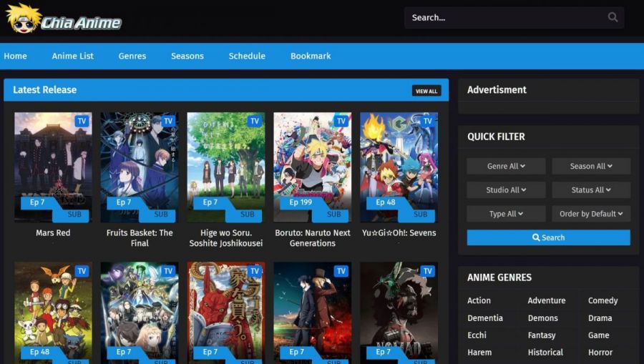Select the Historical genre link
This screenshot has width=644, height=364.
point(545,353)
